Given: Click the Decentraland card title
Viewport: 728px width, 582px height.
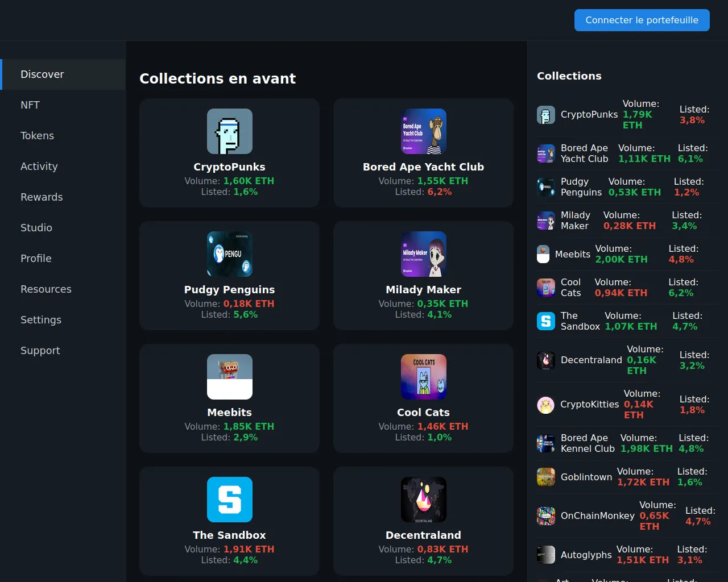Looking at the screenshot, I should [424, 535].
